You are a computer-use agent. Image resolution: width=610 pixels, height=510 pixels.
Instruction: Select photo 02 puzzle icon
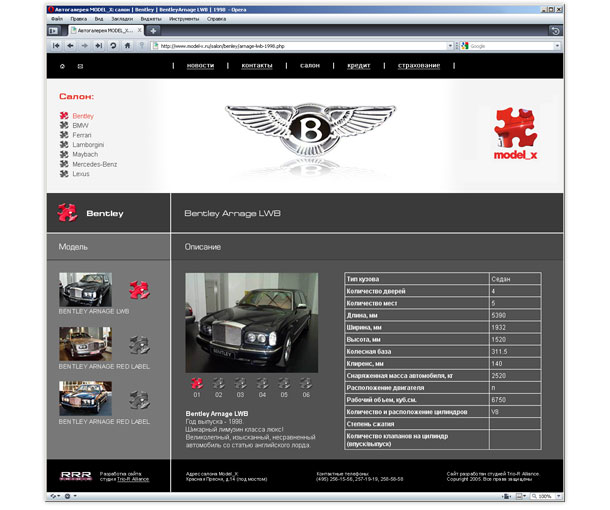(219, 384)
